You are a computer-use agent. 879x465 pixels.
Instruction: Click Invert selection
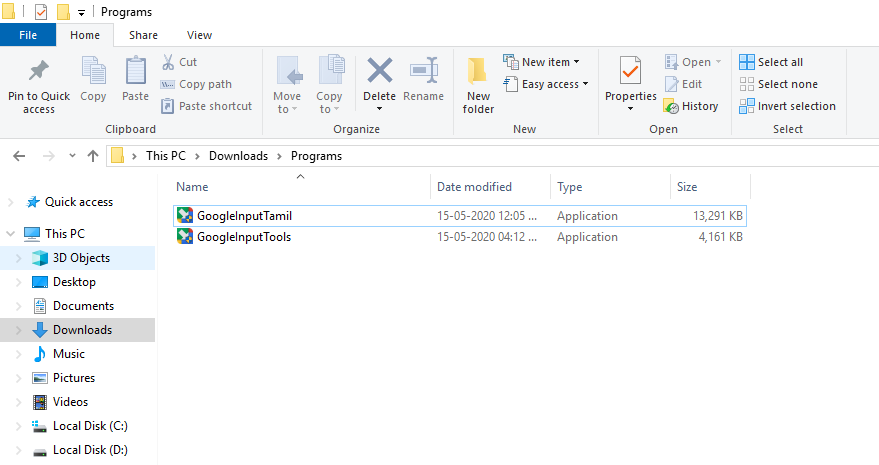pos(787,106)
